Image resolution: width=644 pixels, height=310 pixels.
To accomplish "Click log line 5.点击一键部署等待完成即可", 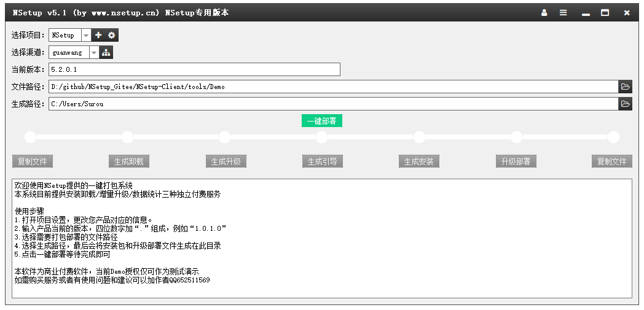I will click(x=63, y=254).
